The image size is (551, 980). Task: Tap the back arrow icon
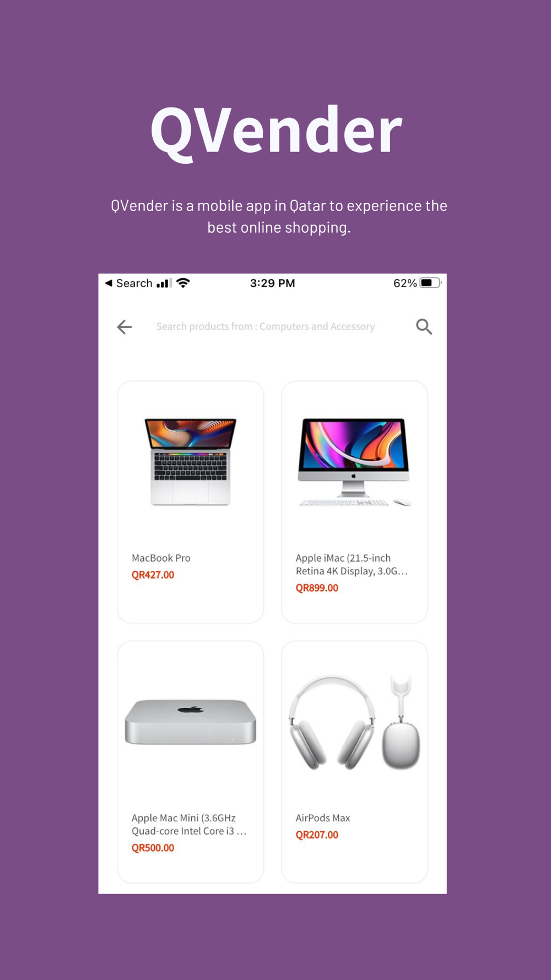(x=125, y=327)
